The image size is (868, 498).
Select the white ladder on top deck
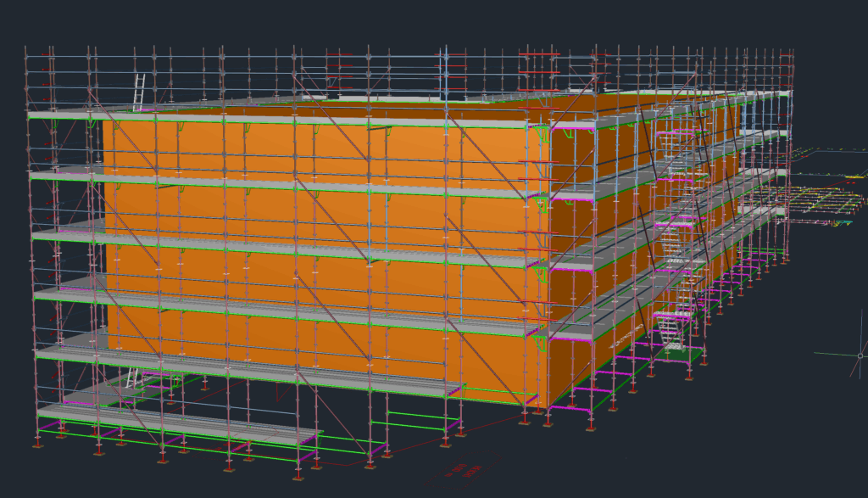click(x=138, y=92)
